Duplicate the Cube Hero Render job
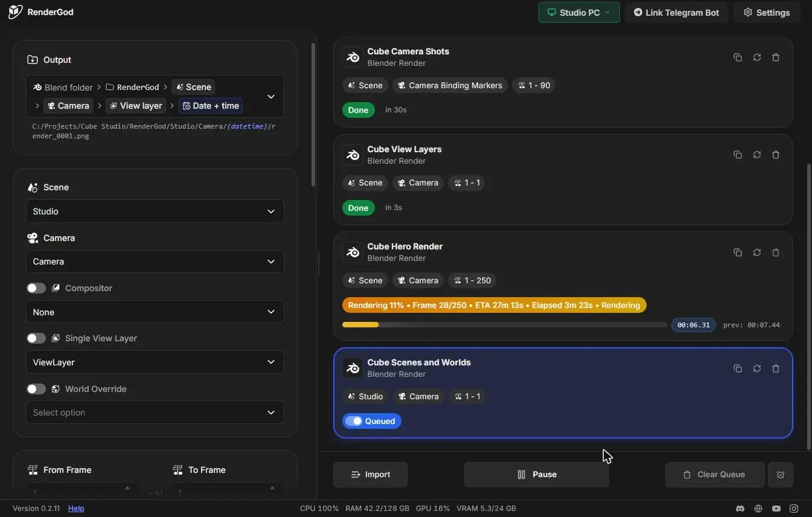This screenshot has height=517, width=812. click(738, 252)
